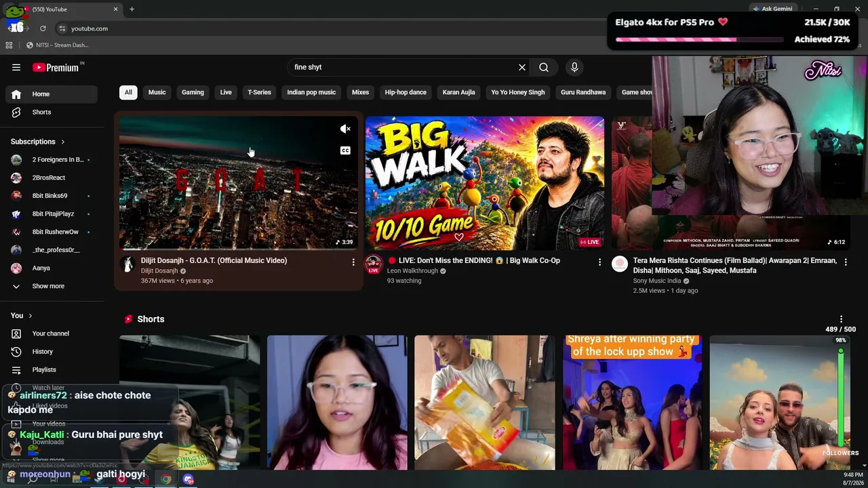Reload the page in the browser
This screenshot has width=868, height=488.
43,28
